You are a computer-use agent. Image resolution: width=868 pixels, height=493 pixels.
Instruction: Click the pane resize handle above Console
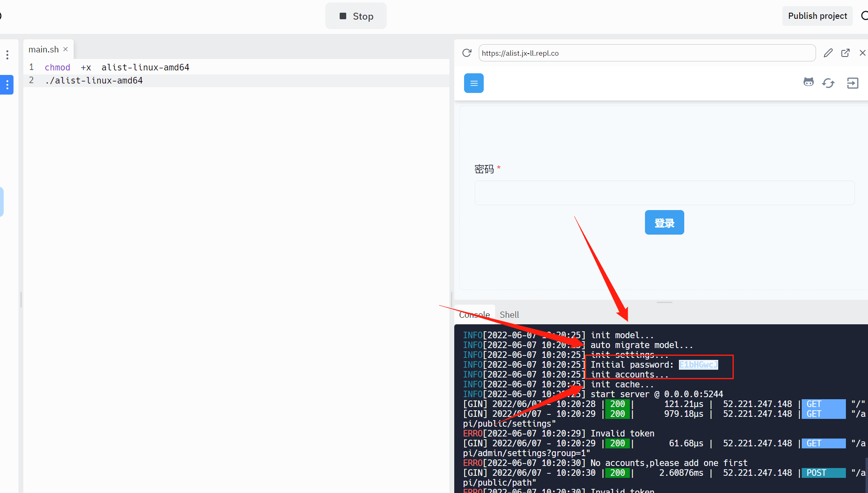[664, 302]
